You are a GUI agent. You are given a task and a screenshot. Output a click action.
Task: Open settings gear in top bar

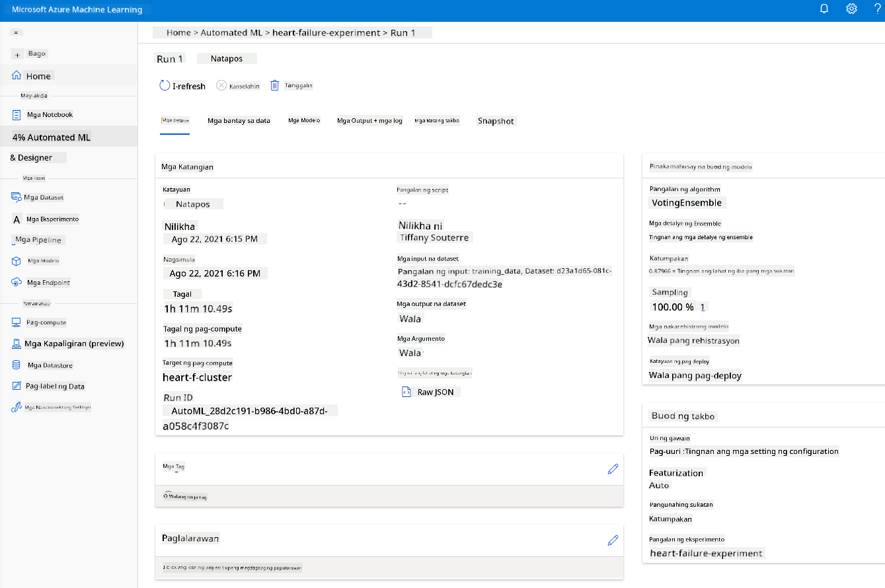tap(852, 9)
